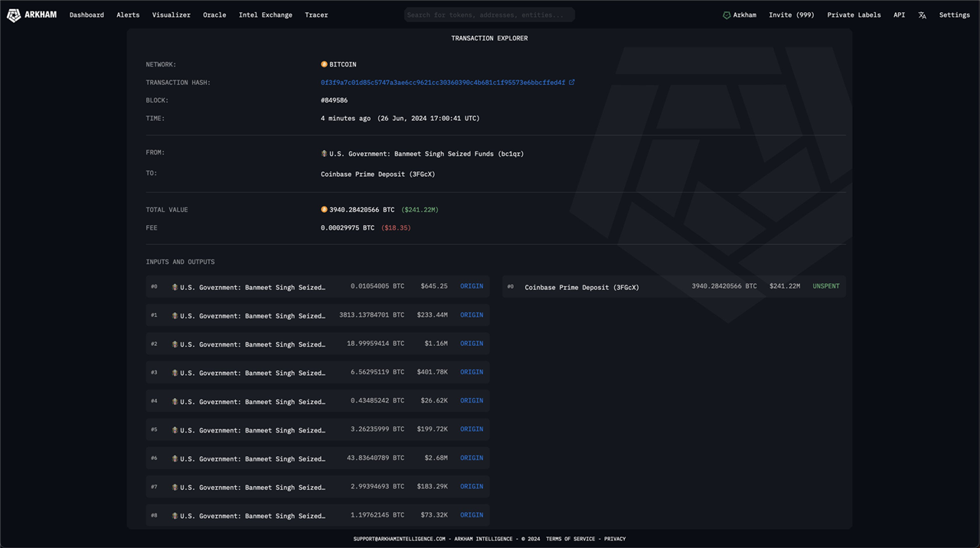The image size is (980, 548).
Task: Click ORIGIN for input #7
Action: (x=472, y=486)
